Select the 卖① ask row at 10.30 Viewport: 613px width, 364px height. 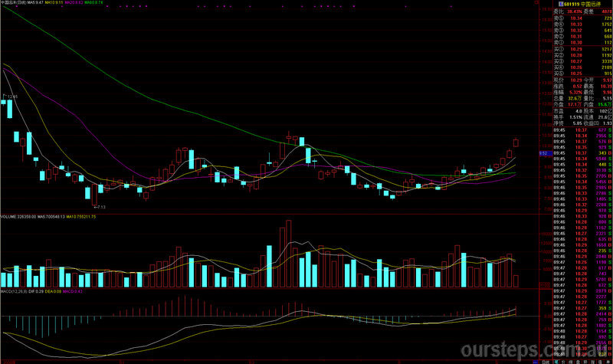pos(583,42)
